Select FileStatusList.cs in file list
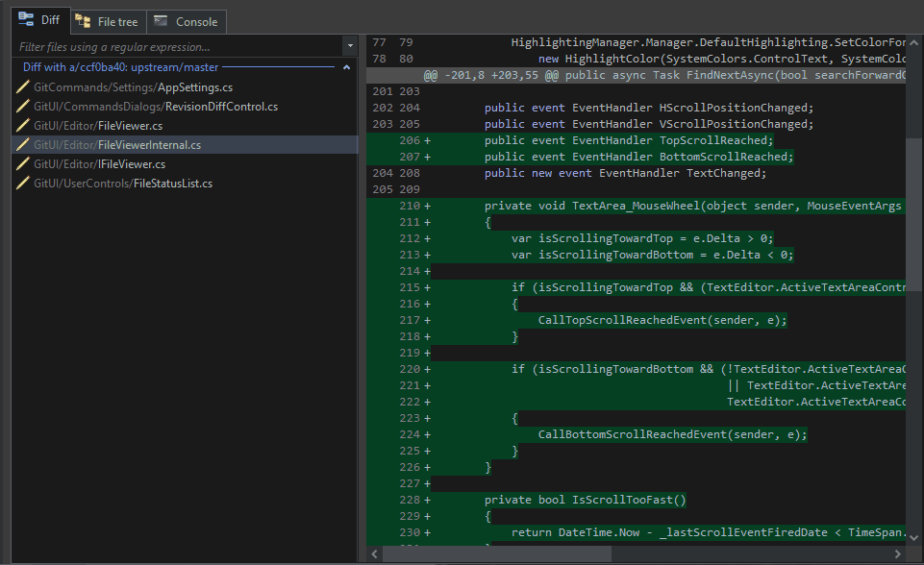924x565 pixels. [x=185, y=184]
